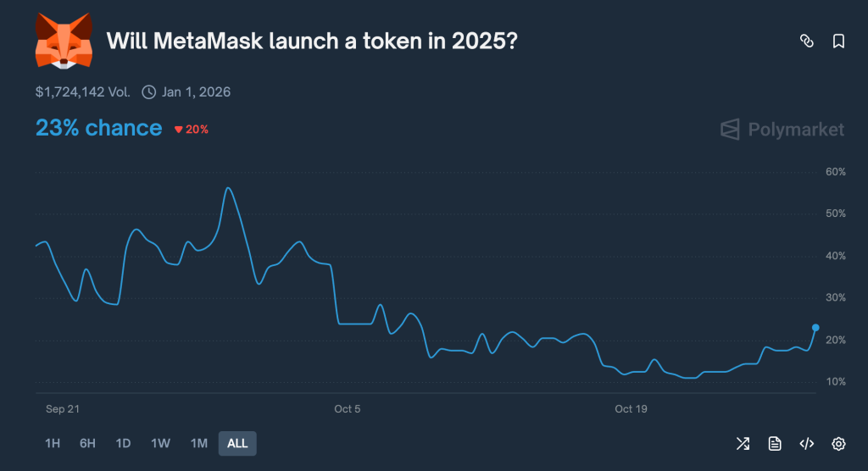Select the 6H time range
Viewport: 868px width, 471px height.
click(x=87, y=443)
